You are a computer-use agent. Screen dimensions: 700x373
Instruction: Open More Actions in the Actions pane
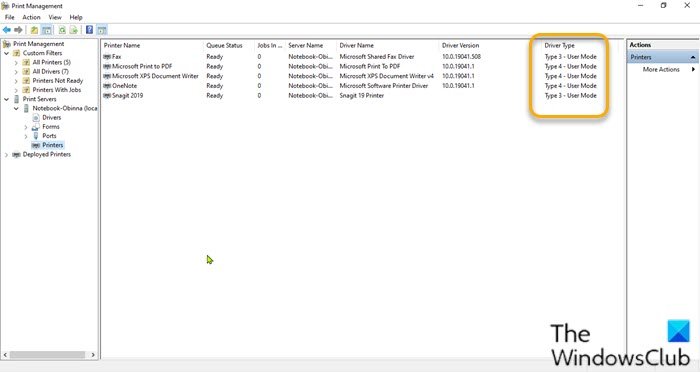click(x=661, y=69)
